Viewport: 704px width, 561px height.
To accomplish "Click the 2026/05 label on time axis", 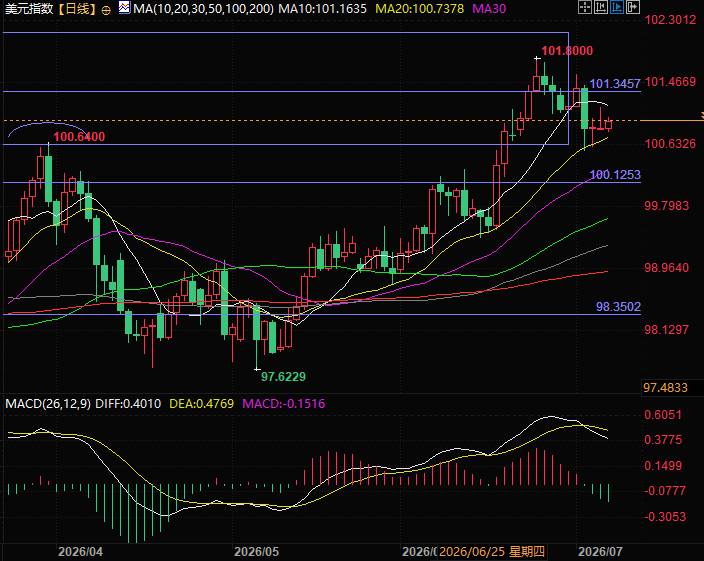I will [x=256, y=552].
